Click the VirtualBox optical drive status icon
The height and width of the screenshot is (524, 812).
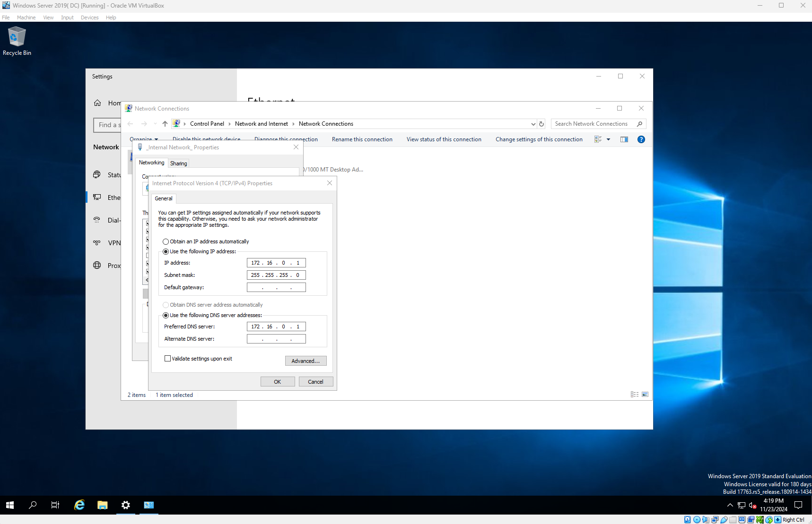tap(697, 520)
